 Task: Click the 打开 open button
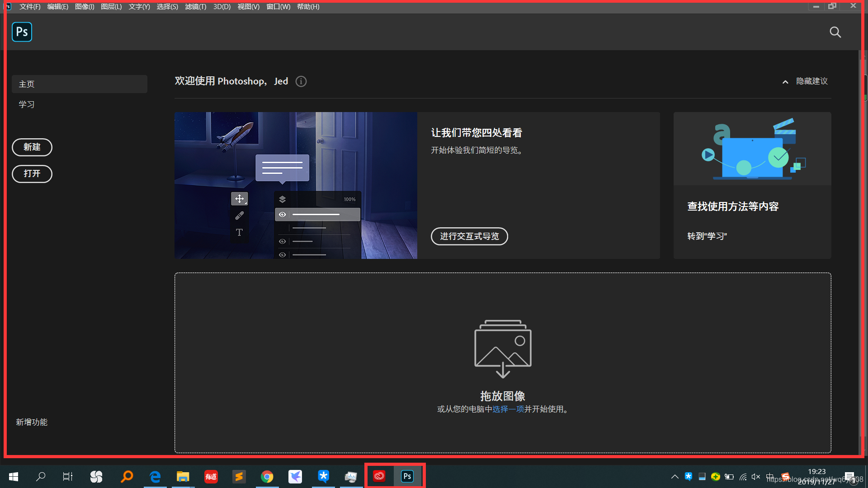coord(32,174)
